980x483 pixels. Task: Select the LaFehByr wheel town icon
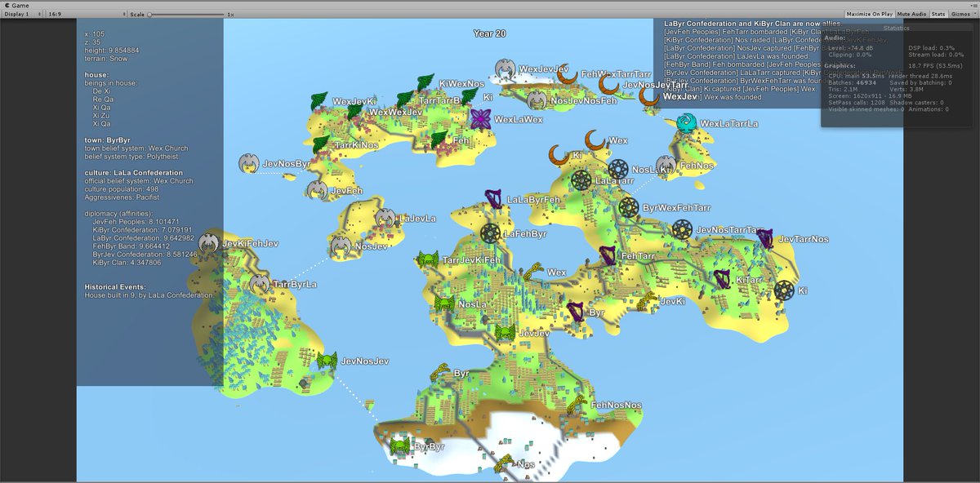pos(490,233)
